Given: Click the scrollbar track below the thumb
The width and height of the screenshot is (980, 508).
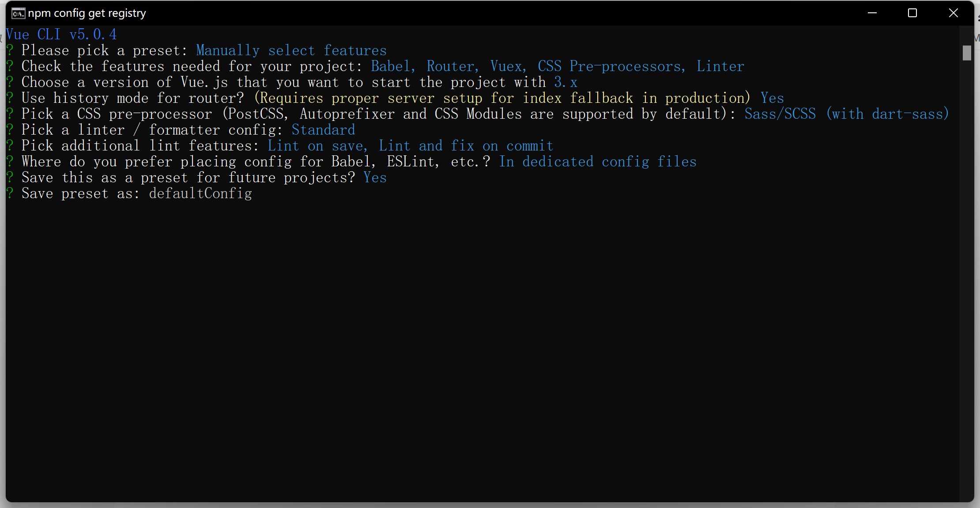Looking at the screenshot, I should pos(967,265).
